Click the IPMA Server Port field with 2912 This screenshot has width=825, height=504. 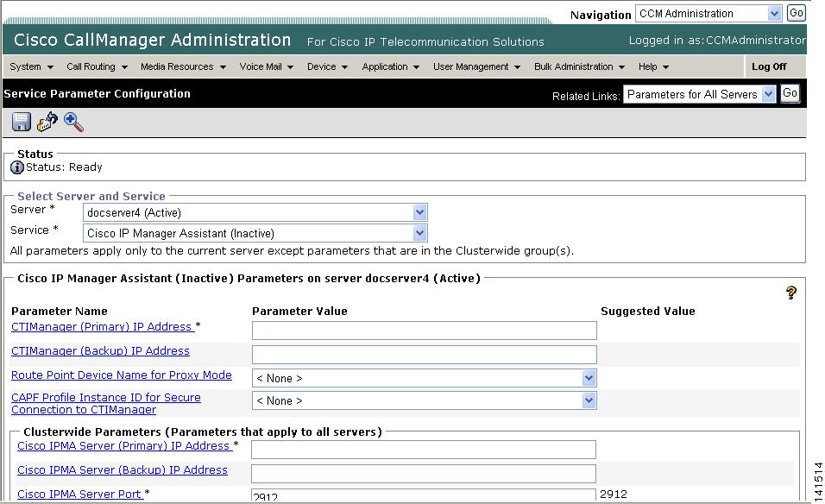click(x=424, y=495)
